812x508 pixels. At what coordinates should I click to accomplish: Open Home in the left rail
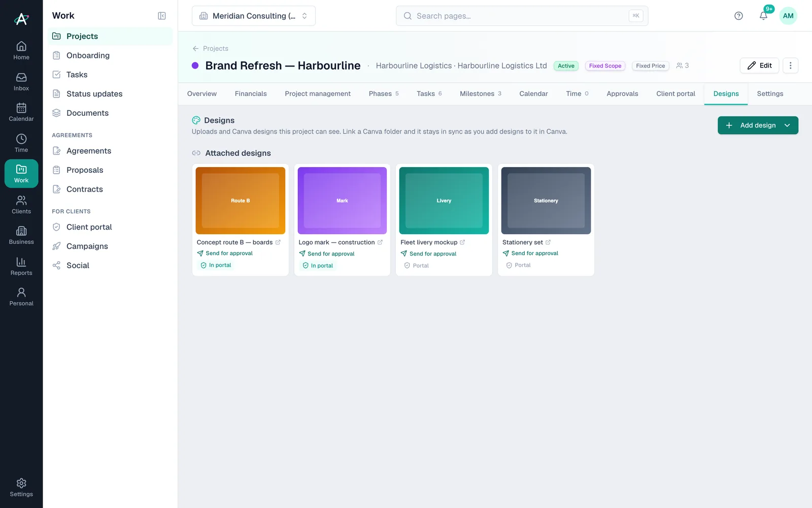point(21,50)
